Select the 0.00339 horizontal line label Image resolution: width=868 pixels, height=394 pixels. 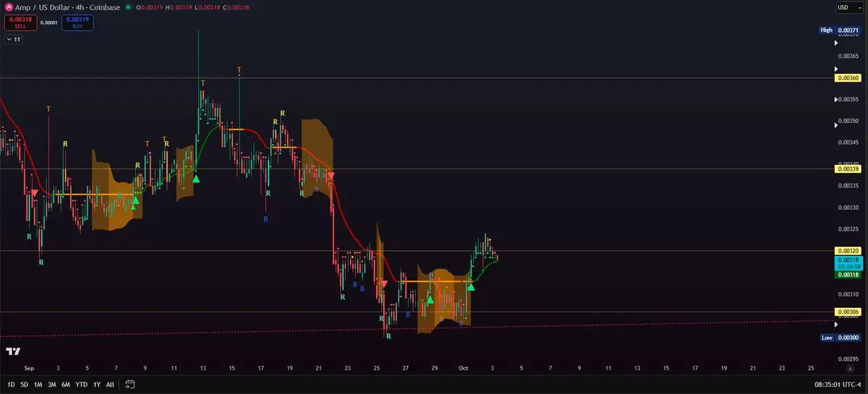tap(848, 168)
